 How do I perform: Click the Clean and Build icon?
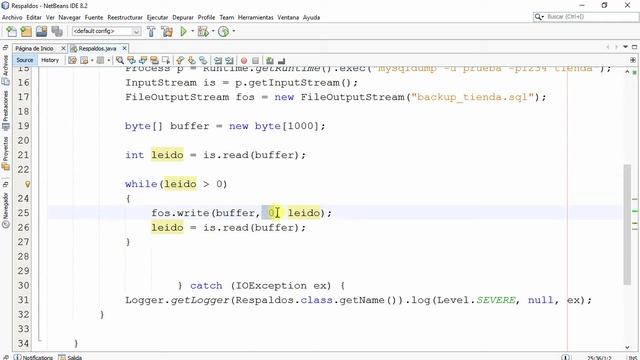point(167,31)
